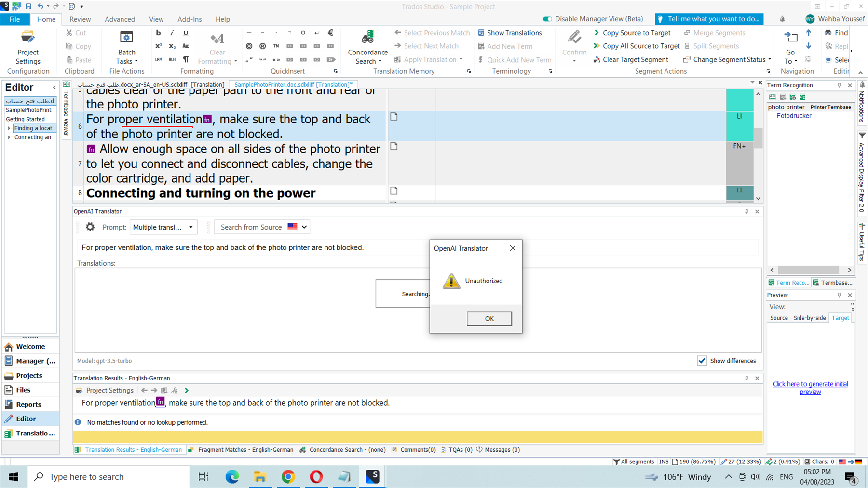Toggle the Show differences checkbox
868x488 pixels.
coord(702,361)
